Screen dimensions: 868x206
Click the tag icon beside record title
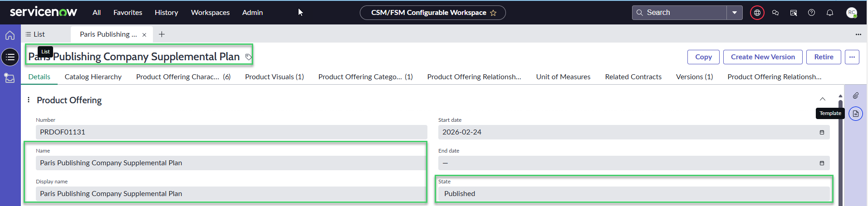click(248, 57)
